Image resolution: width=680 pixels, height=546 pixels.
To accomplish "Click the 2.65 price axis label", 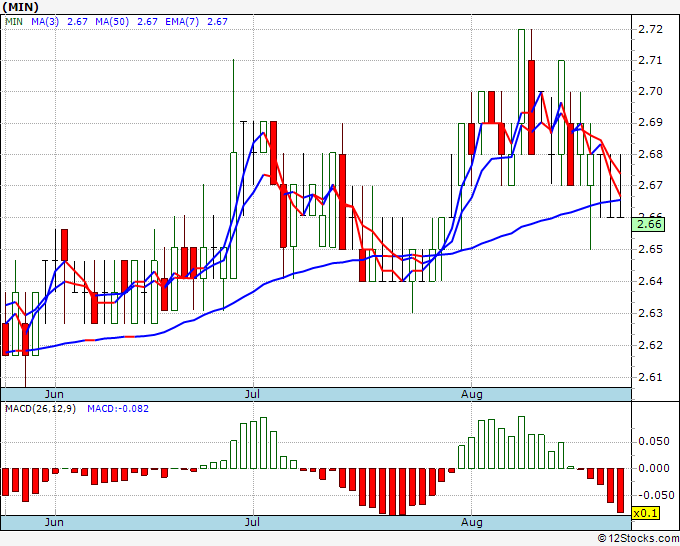I will click(x=651, y=249).
